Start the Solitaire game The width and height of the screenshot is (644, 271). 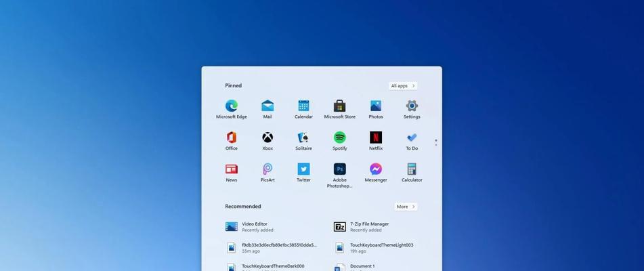[x=303, y=141]
